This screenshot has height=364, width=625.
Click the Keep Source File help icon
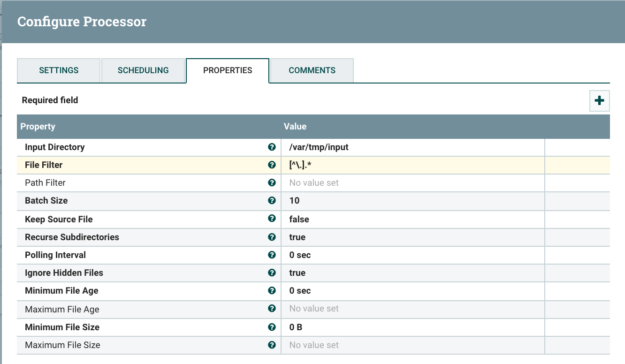(272, 219)
